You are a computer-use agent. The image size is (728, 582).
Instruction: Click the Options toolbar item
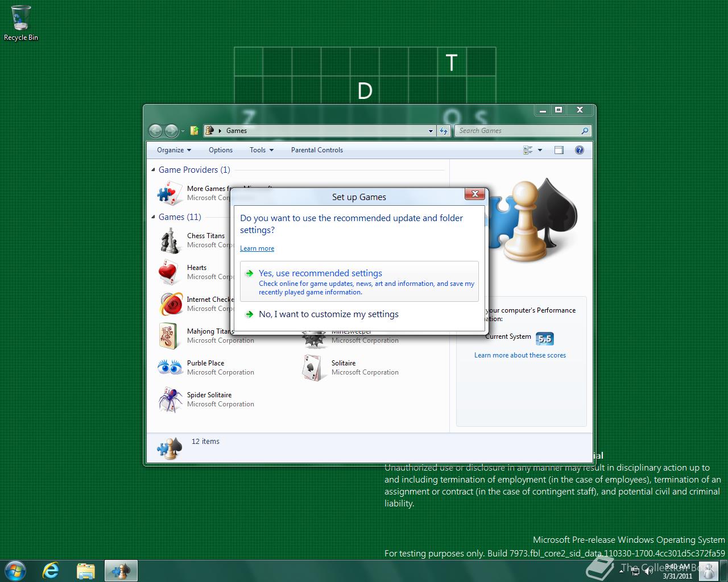click(221, 150)
